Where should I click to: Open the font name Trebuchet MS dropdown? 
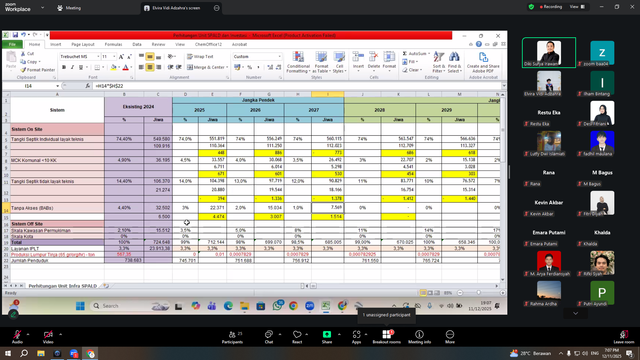pos(98,57)
